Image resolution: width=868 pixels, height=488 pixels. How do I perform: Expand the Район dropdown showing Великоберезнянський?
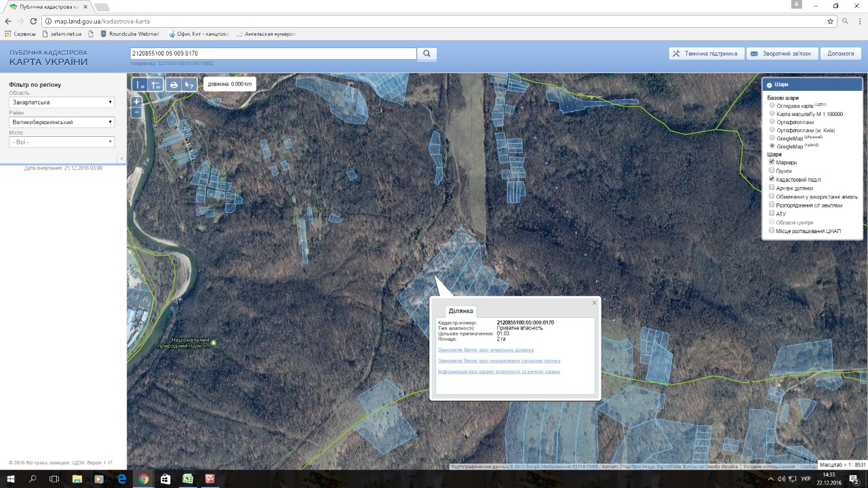[x=62, y=122]
